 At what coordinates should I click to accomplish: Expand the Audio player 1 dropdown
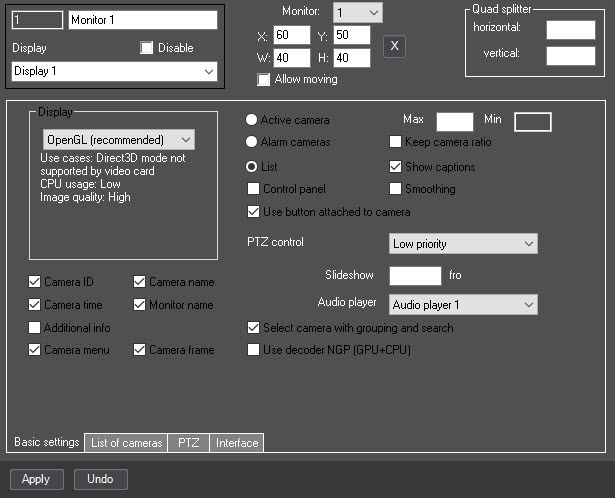pyautogui.click(x=463, y=305)
